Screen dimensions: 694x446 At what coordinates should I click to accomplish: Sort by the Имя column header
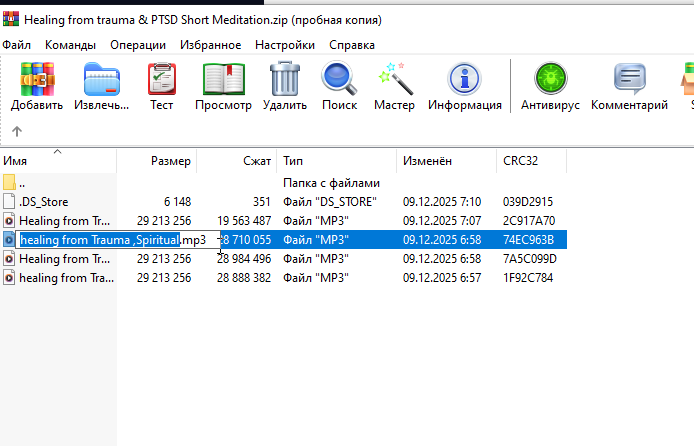[x=58, y=161]
